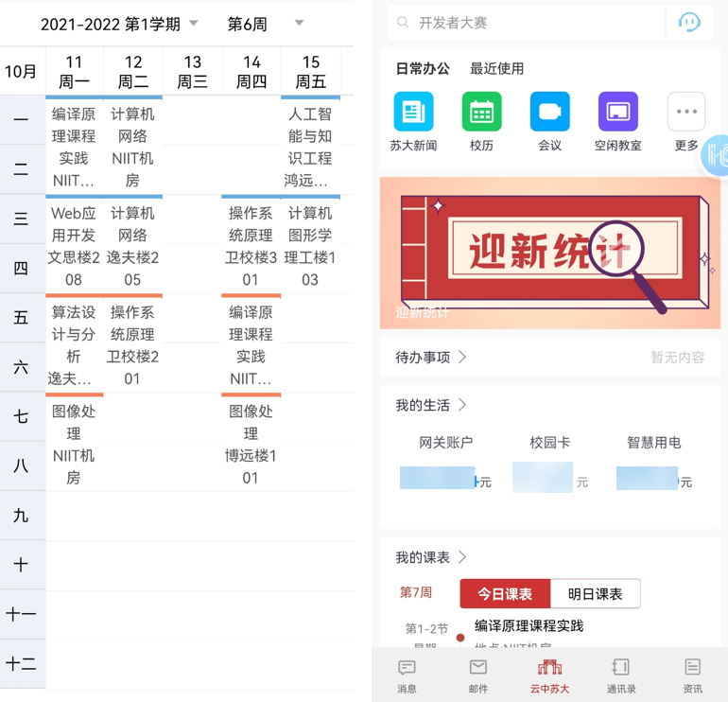Select 今日课表 toggle tab

pyautogui.click(x=505, y=593)
